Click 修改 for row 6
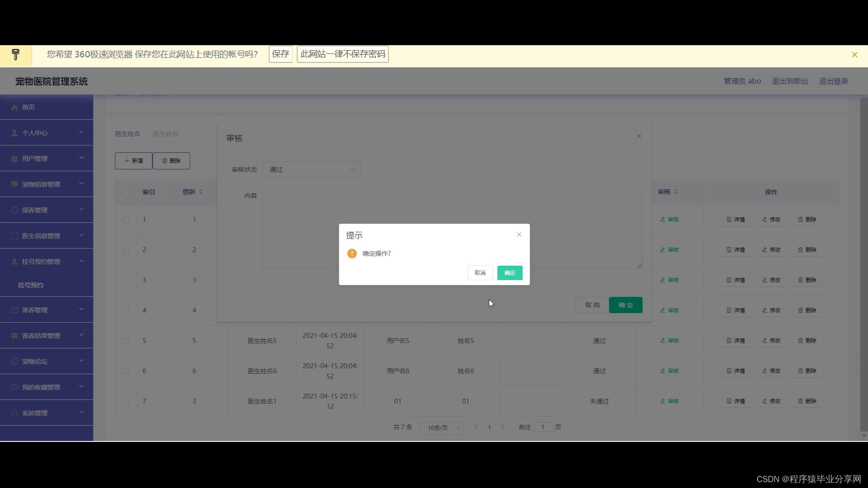This screenshot has height=488, width=868. coord(771,371)
